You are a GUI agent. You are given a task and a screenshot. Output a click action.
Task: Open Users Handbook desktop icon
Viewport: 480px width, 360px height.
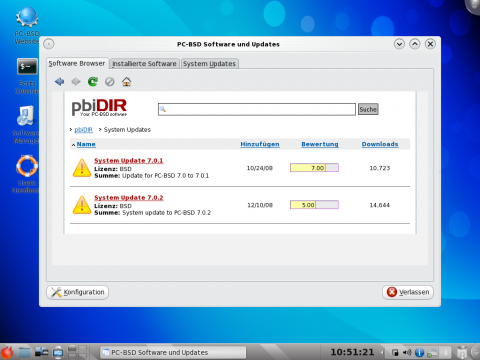(26, 174)
